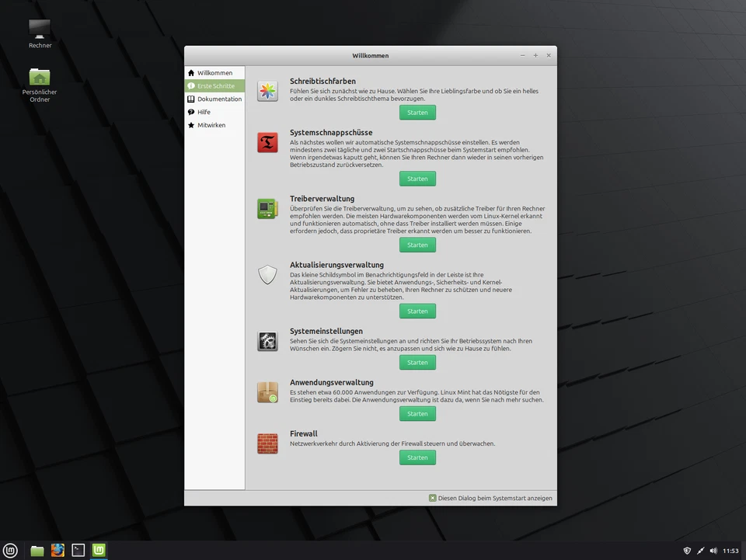
Task: Open the Hilfe section
Action: (x=204, y=112)
